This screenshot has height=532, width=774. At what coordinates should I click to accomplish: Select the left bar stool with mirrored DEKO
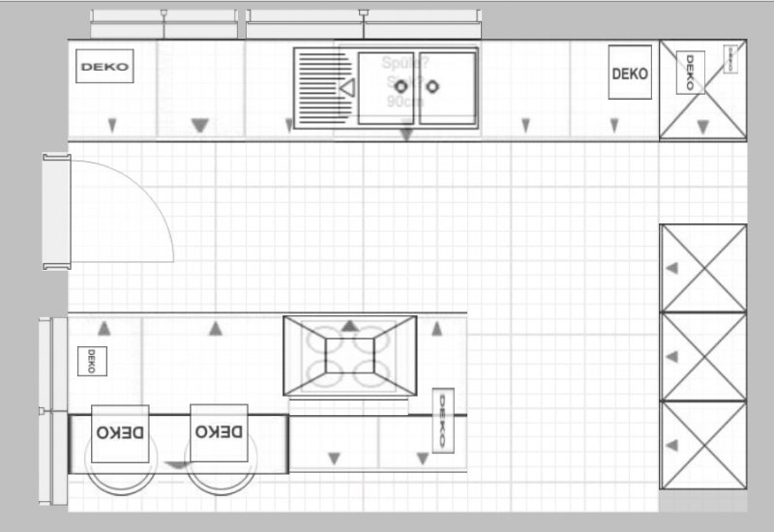(x=120, y=432)
